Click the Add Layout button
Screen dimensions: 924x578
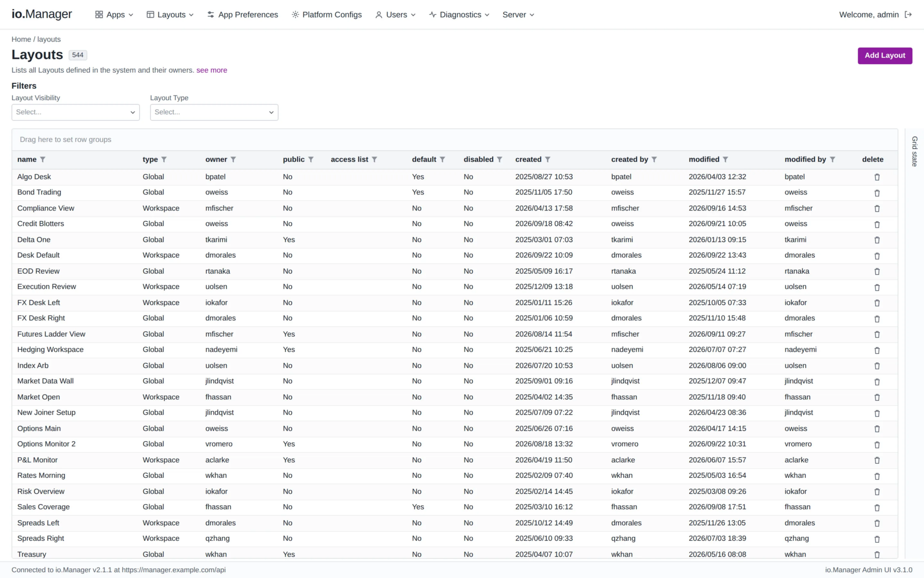(885, 55)
